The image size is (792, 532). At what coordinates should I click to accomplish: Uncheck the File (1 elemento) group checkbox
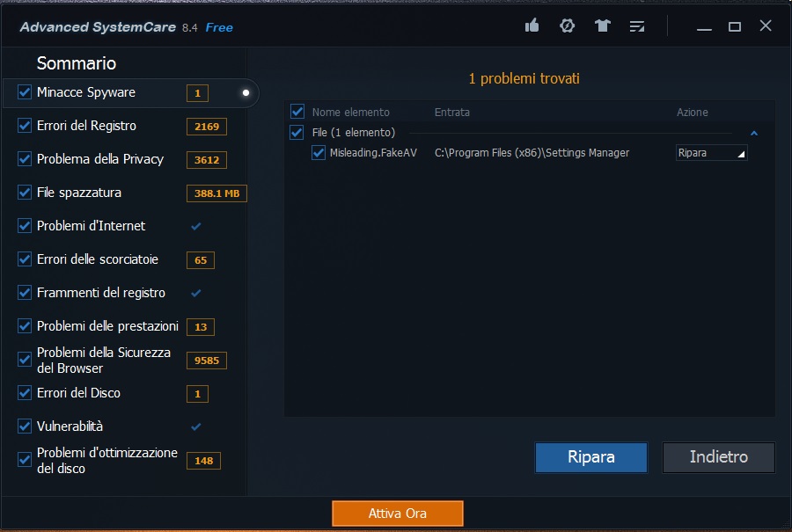point(297,132)
